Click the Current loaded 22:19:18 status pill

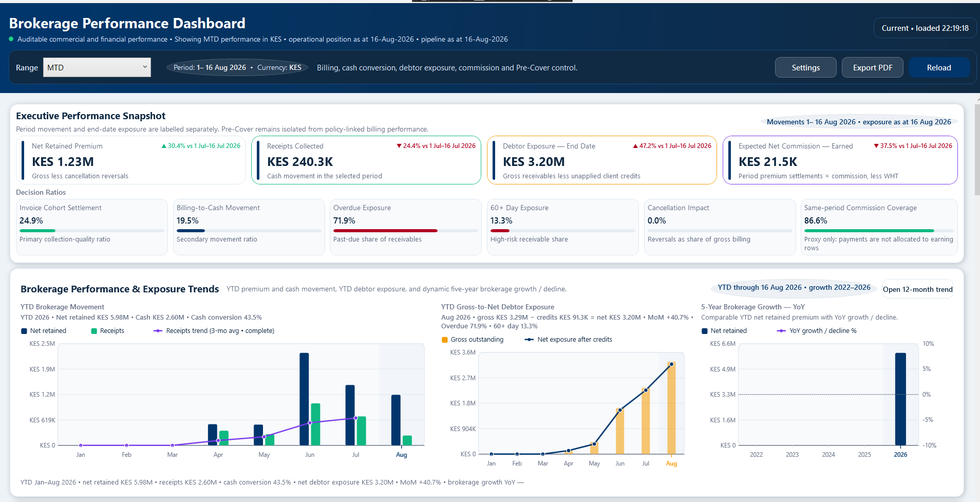(x=925, y=28)
